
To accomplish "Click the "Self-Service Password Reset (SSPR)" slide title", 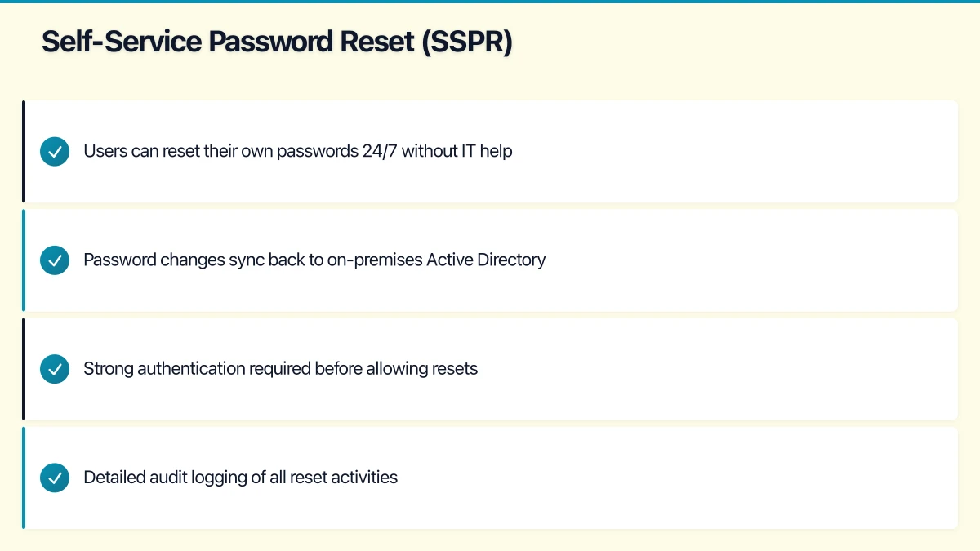I will pos(277,42).
